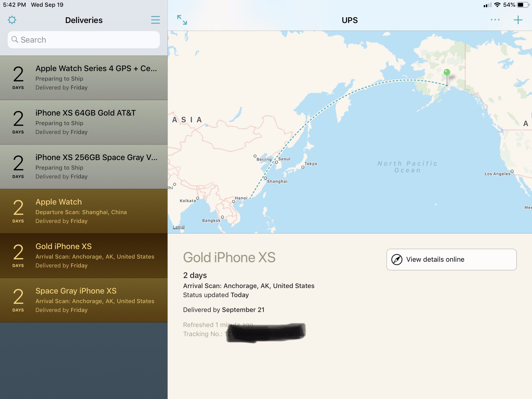
Task: Expand the map using the fullscreen arrows icon
Action: tap(182, 20)
